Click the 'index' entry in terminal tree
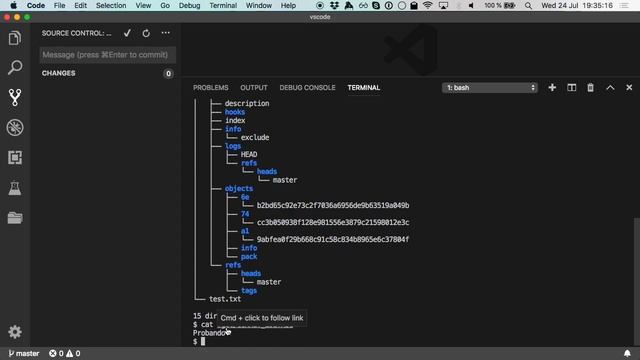The image size is (640, 360). [235, 120]
